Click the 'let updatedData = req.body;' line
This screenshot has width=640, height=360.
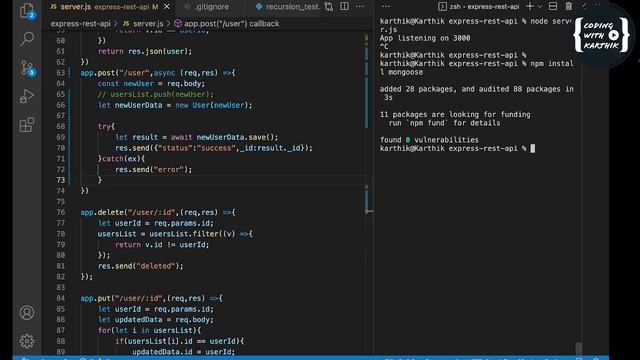[156, 320]
